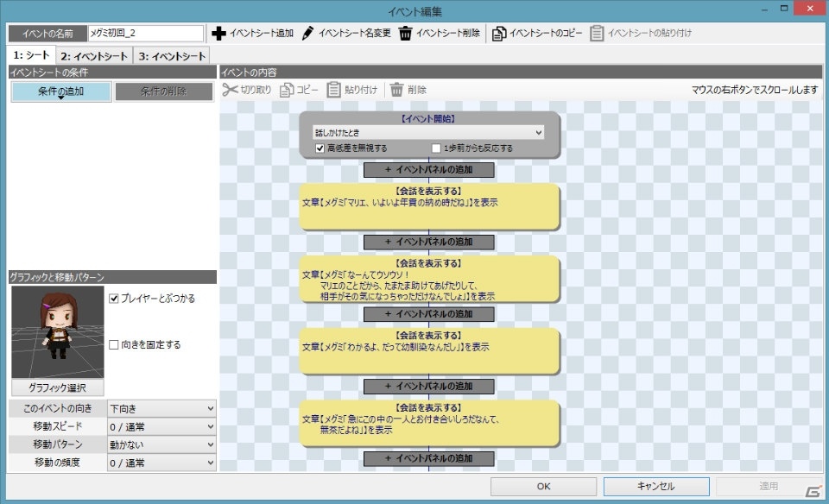
Task: Click the 条件の削除 button
Action: 164,91
